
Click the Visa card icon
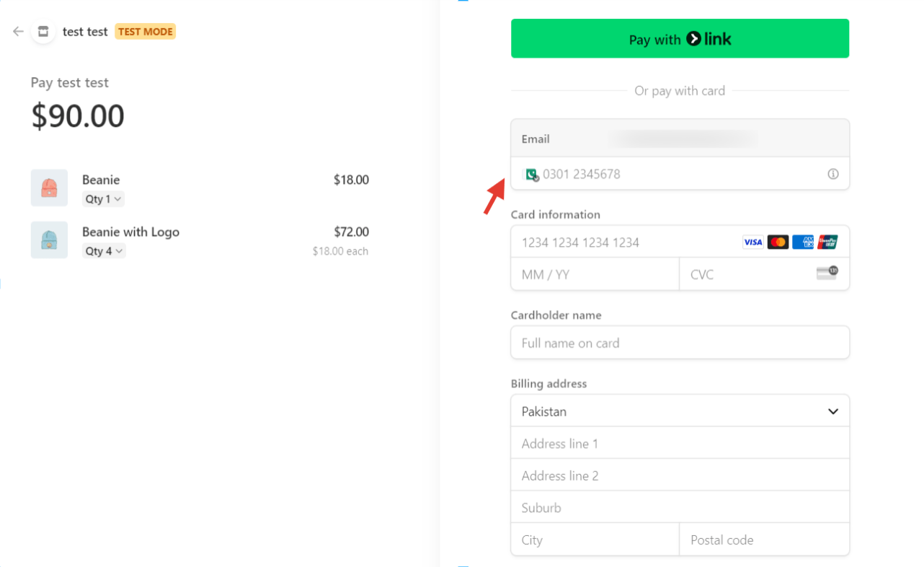752,242
